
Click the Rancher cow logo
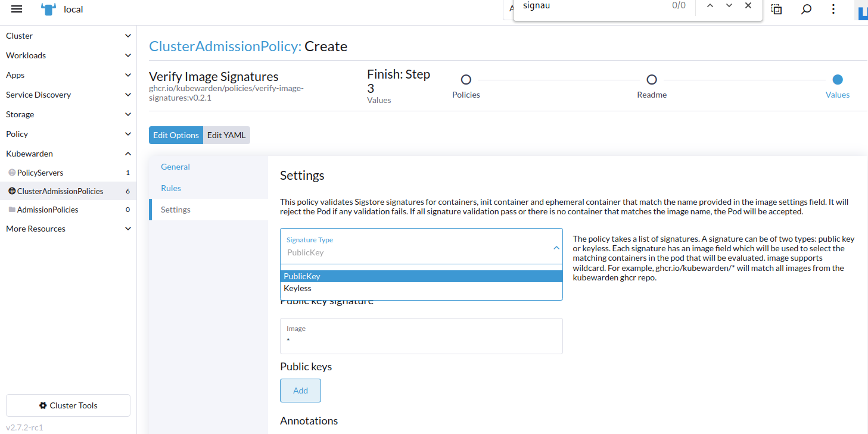click(48, 8)
